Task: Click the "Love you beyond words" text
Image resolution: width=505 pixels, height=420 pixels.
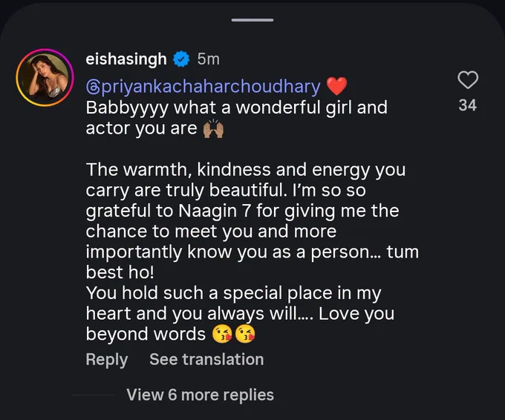Action: click(240, 324)
